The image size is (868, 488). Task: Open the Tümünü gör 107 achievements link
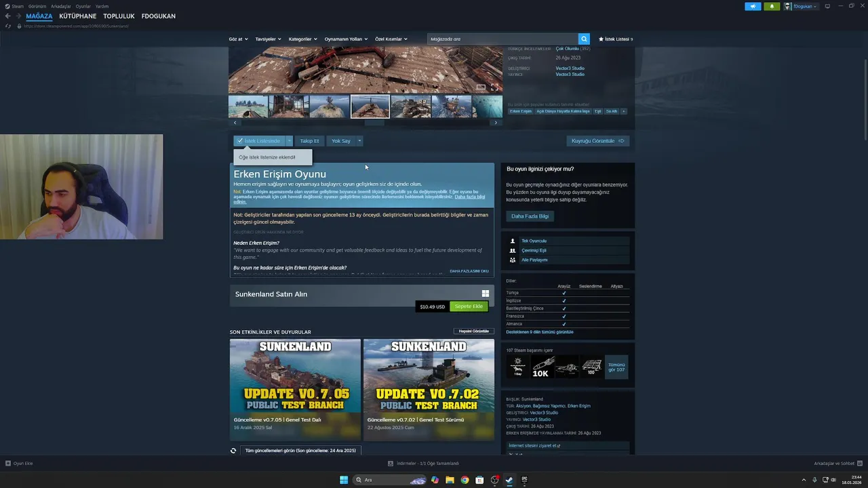click(616, 367)
